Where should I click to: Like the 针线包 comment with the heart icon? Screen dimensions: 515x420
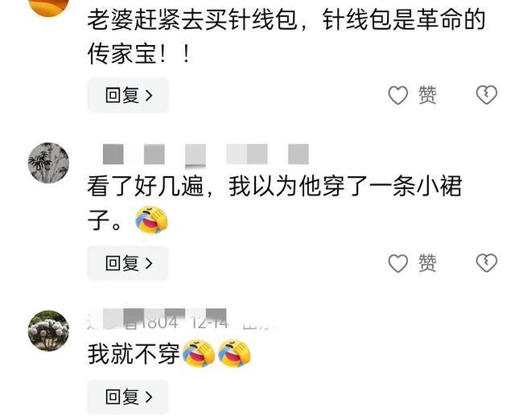pos(398,95)
